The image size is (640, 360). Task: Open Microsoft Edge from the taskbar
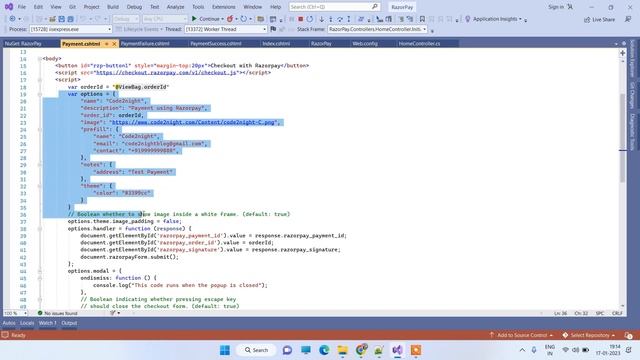[324, 350]
